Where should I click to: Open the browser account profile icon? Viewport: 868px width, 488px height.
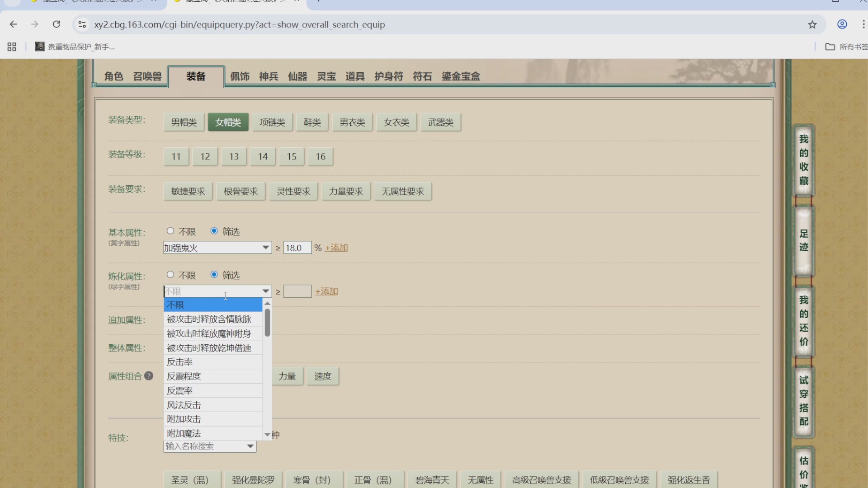click(842, 24)
